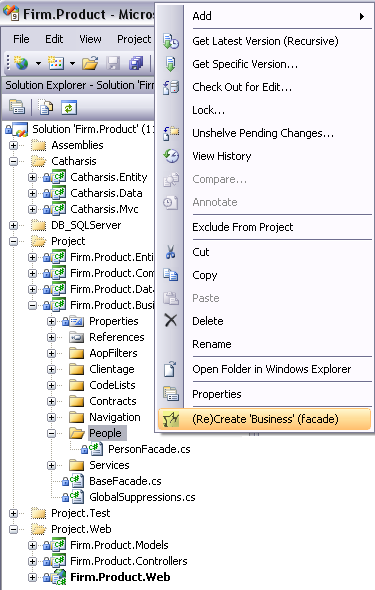This screenshot has width=375, height=590.
Task: Click the Open File folder toolbar icon
Action: click(90, 63)
